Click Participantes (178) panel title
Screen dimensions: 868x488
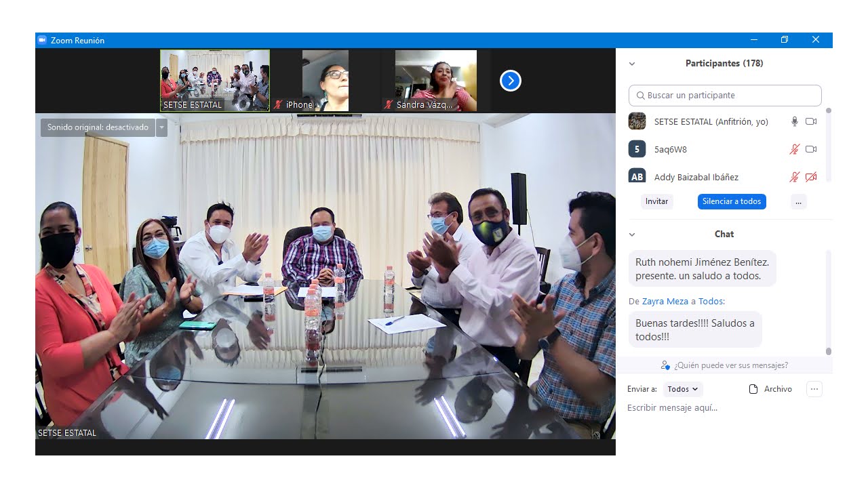click(x=724, y=64)
